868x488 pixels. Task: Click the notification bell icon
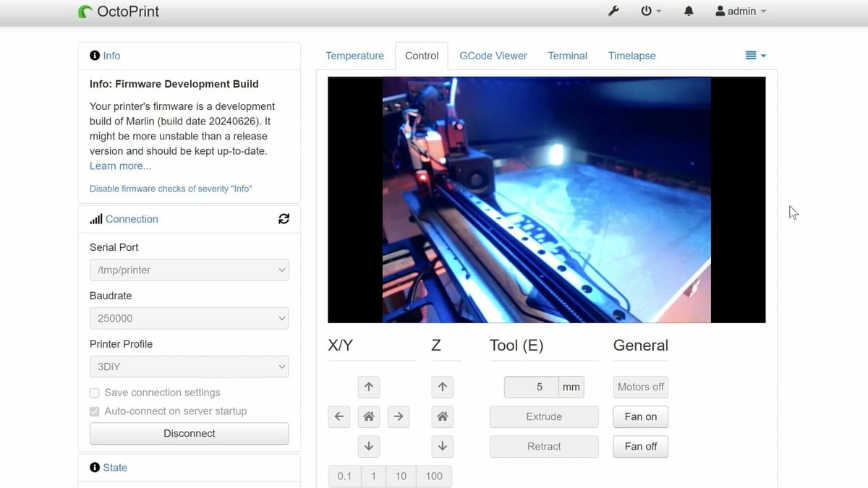click(689, 11)
